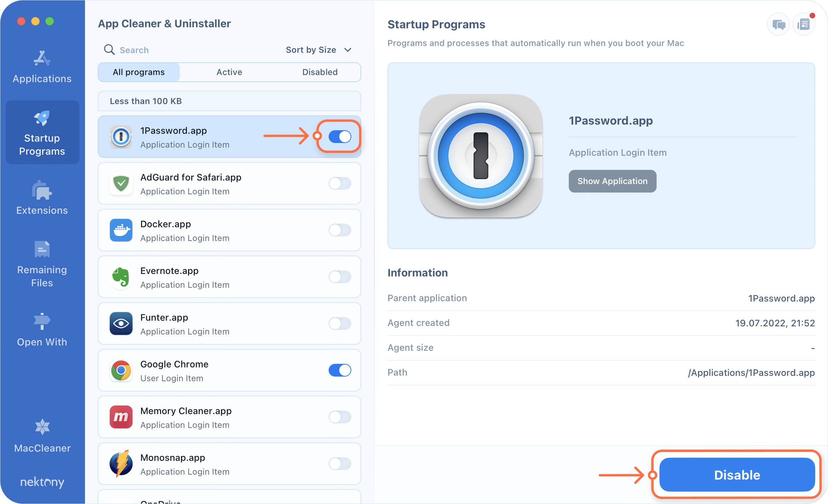This screenshot has width=828, height=504.
Task: Click the Search input field
Action: point(191,50)
